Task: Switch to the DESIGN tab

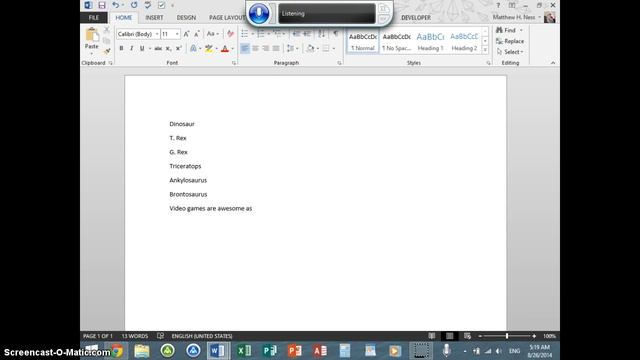Action: (186, 18)
